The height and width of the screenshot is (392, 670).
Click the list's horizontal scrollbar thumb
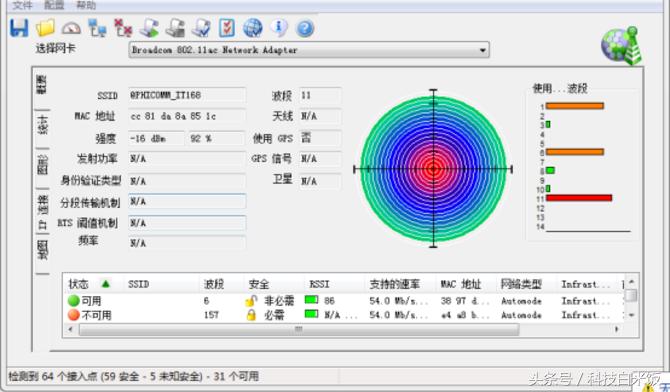[299, 329]
